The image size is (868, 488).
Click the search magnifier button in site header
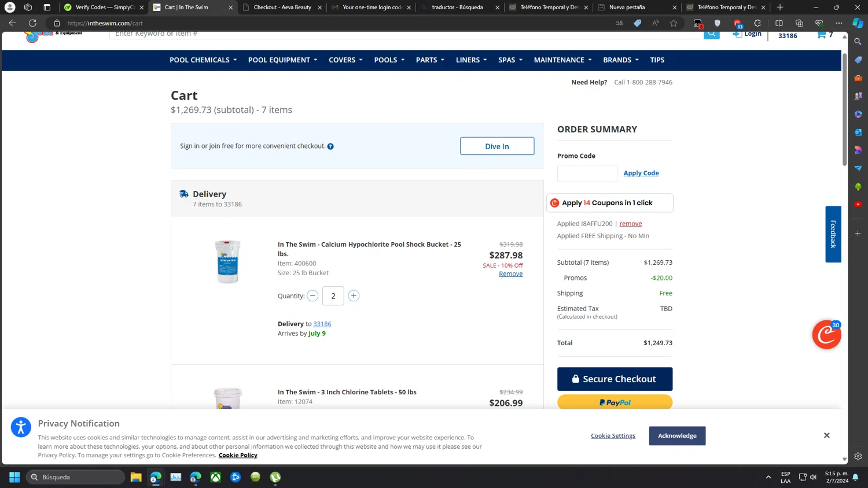712,34
